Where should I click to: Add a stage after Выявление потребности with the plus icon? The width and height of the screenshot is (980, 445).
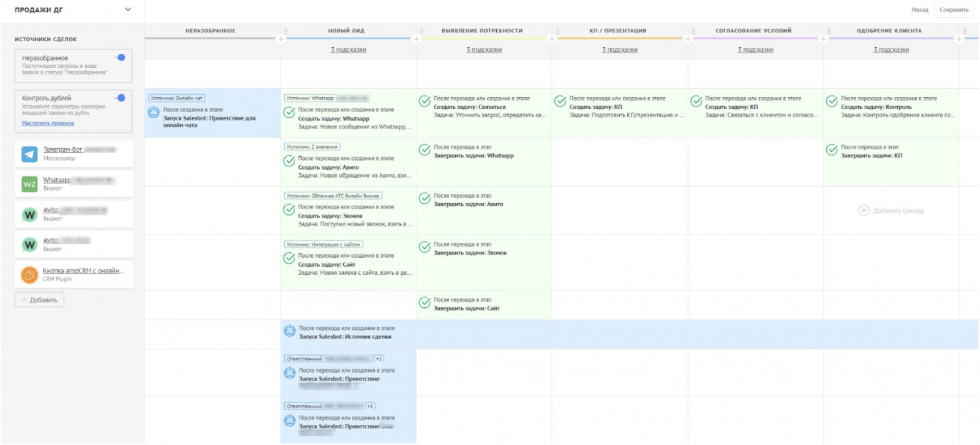click(x=552, y=39)
